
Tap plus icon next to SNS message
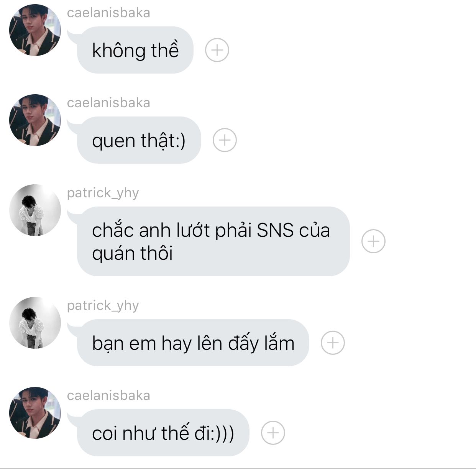[x=373, y=241]
